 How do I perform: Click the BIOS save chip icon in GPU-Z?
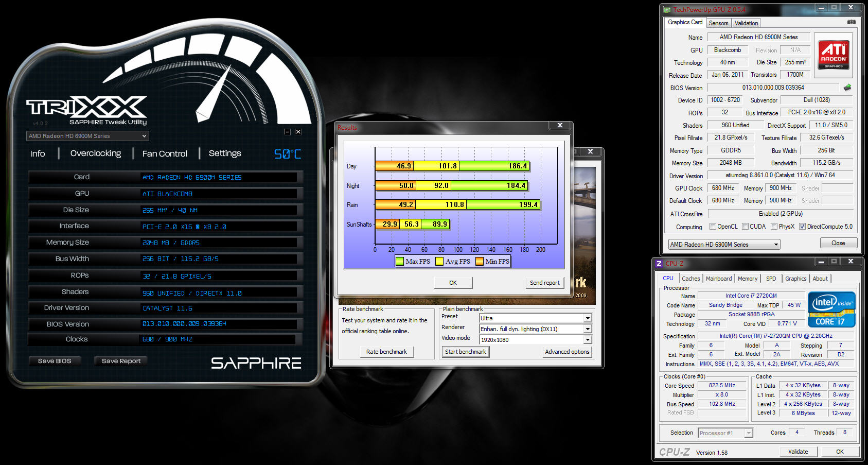point(847,88)
